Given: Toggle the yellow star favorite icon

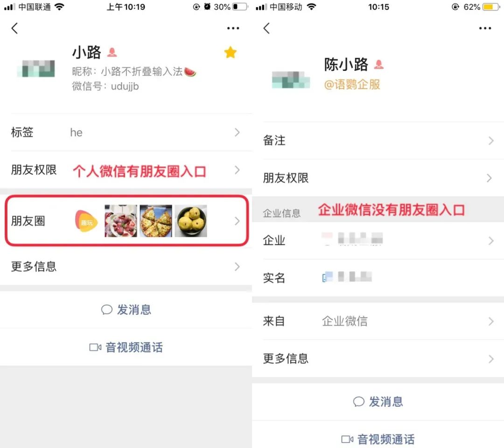Looking at the screenshot, I should [x=231, y=52].
